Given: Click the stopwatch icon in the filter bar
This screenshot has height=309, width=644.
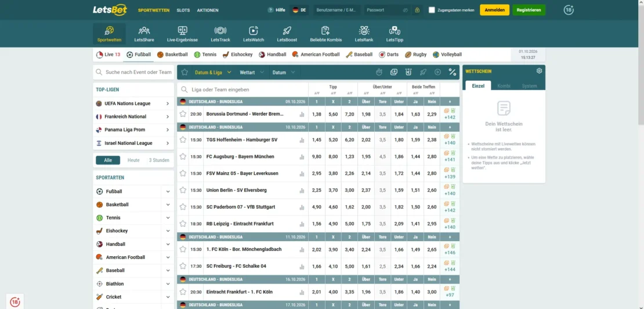Looking at the screenshot, I should click(x=379, y=73).
